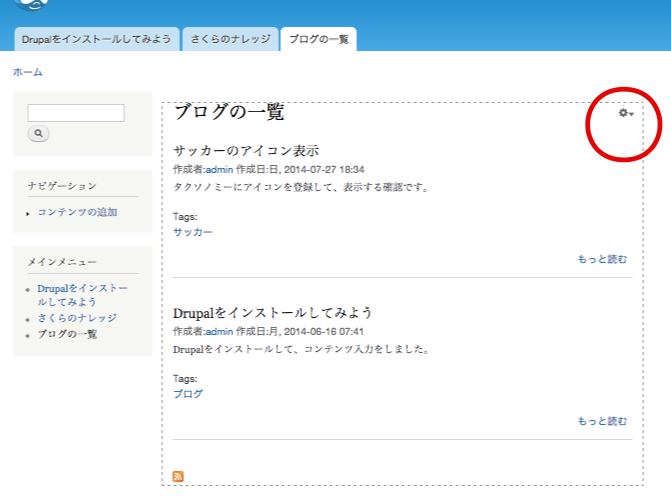
Task: Go to ホーム via the breadcrumb
Action: pos(27,72)
